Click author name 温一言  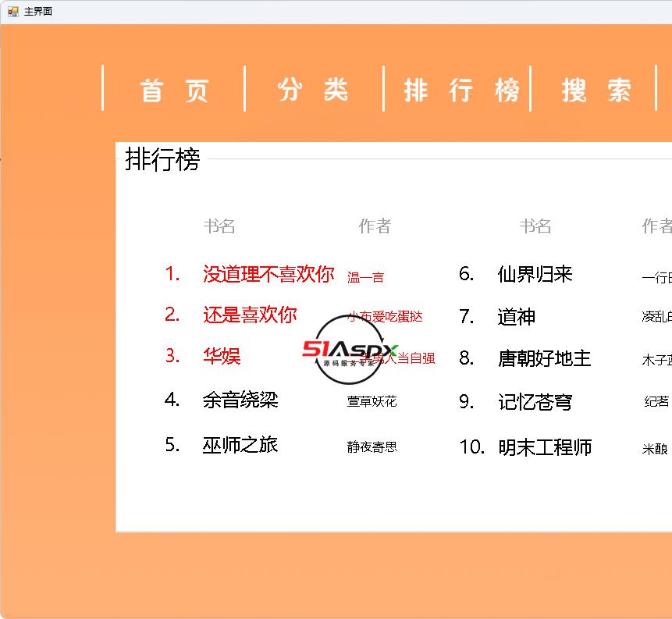365,277
